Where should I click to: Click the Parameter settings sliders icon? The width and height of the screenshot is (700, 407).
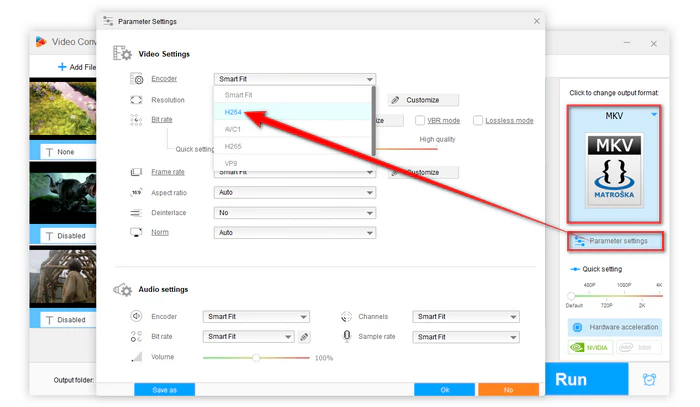[x=579, y=241]
